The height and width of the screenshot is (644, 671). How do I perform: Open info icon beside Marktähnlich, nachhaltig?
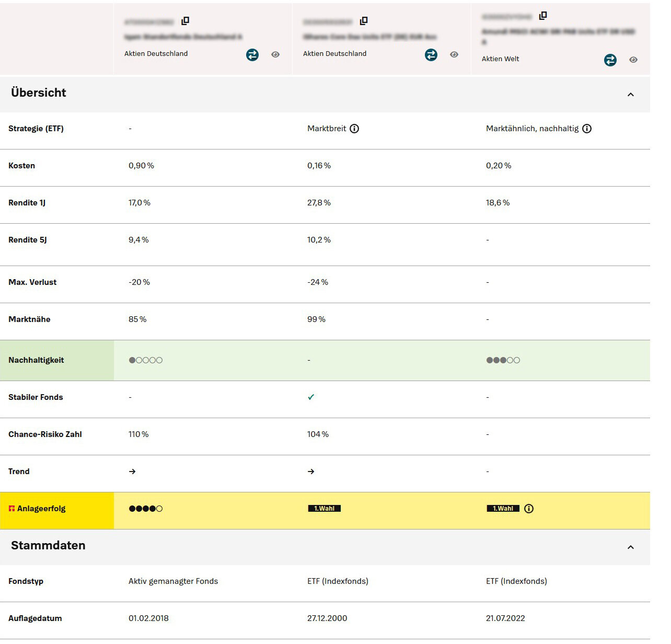(587, 129)
